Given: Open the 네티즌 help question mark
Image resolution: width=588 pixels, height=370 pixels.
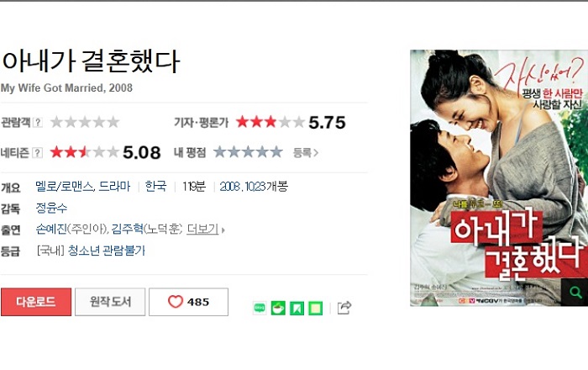Looking at the screenshot, I should (x=38, y=153).
